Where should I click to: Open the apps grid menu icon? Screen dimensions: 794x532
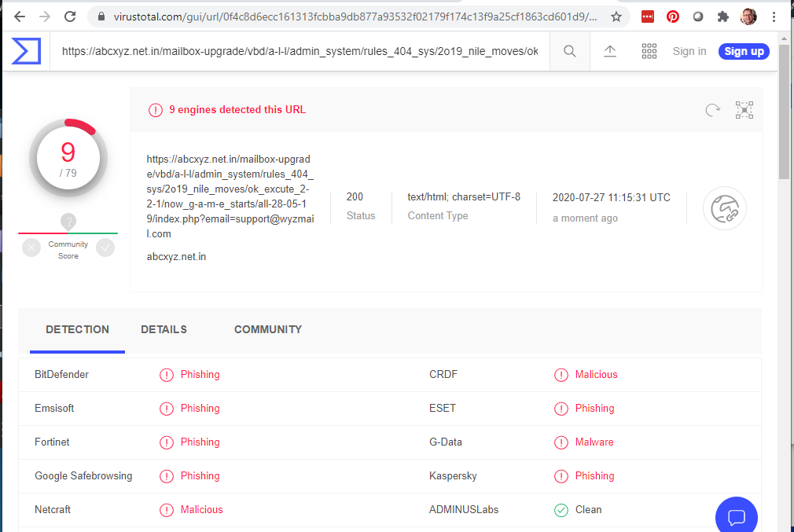pyautogui.click(x=649, y=51)
